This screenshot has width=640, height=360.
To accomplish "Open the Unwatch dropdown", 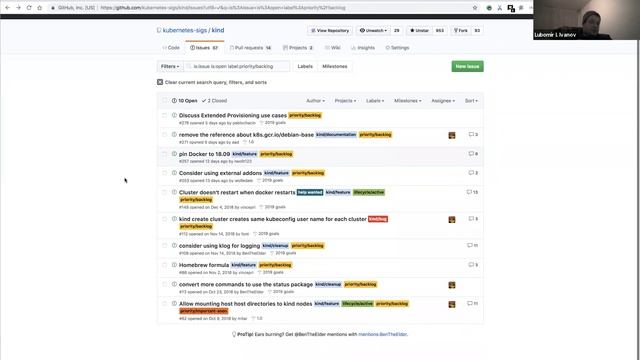I will coord(373,31).
